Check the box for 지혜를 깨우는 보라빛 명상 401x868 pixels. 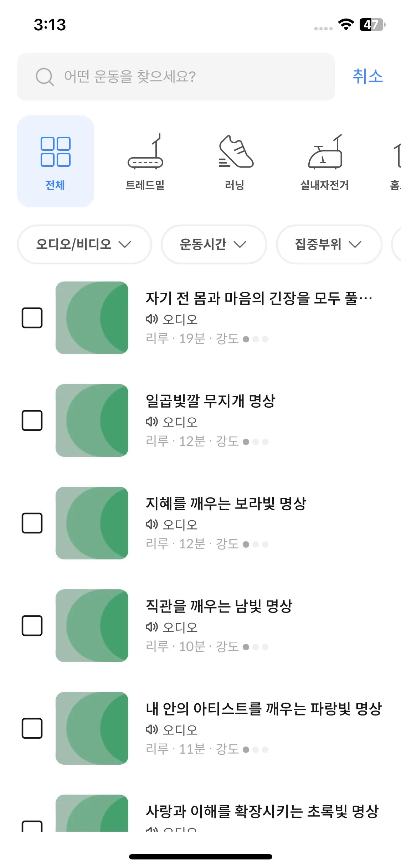[x=32, y=523]
